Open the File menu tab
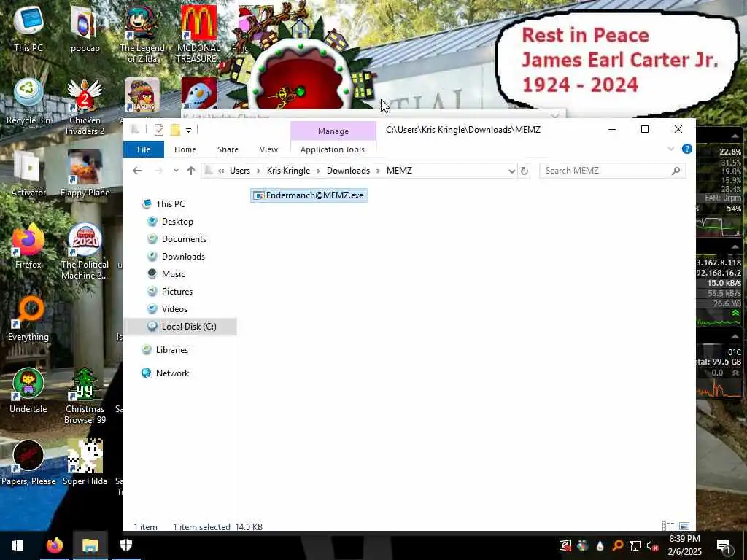The width and height of the screenshot is (747, 560). pyautogui.click(x=144, y=149)
